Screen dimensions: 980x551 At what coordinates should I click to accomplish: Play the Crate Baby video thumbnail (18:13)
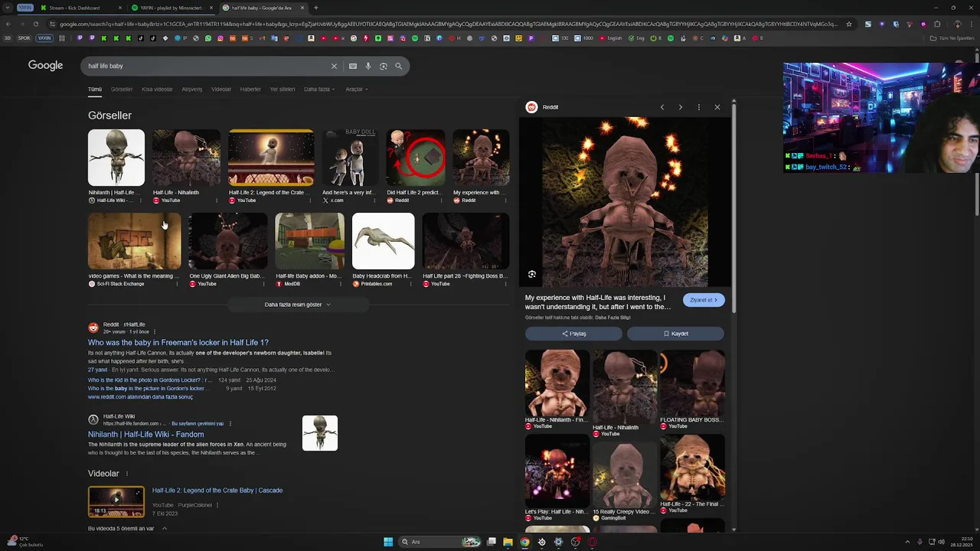coord(116,501)
